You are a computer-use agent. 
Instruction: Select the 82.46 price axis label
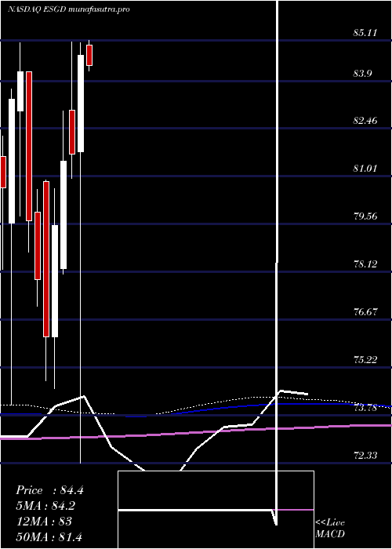point(365,121)
